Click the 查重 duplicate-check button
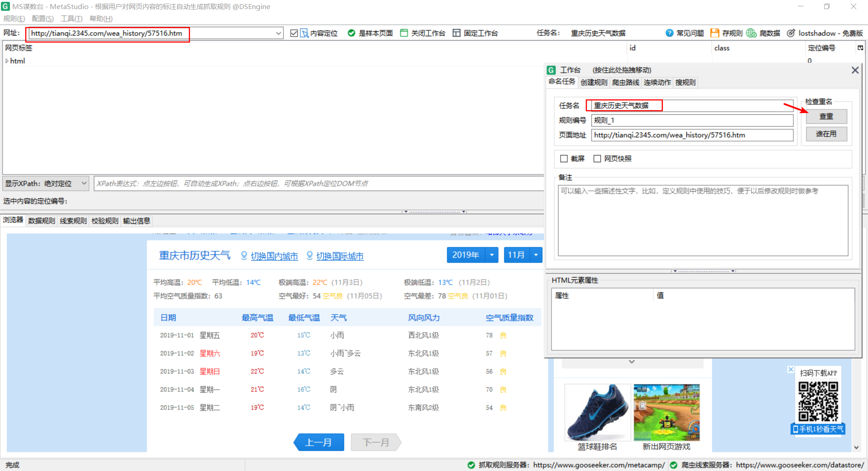This screenshot has height=471, width=868. pos(826,116)
